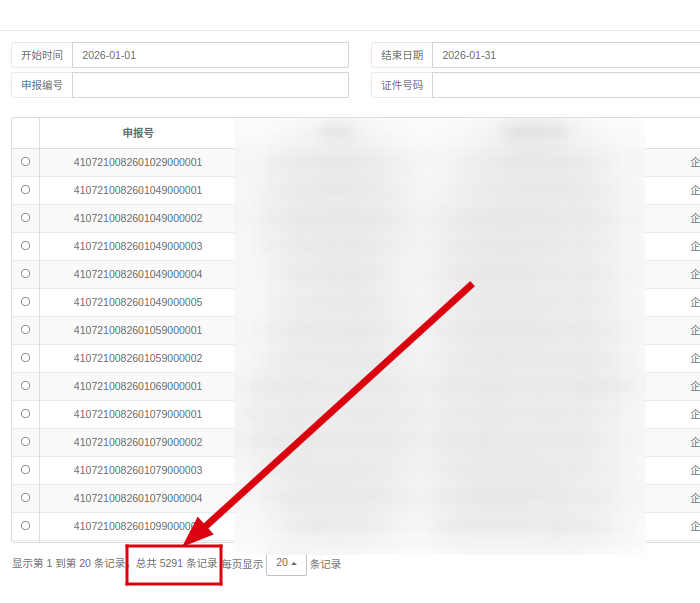This screenshot has width=700, height=603.
Task: Focus the 申报编号 input box
Action: point(210,85)
